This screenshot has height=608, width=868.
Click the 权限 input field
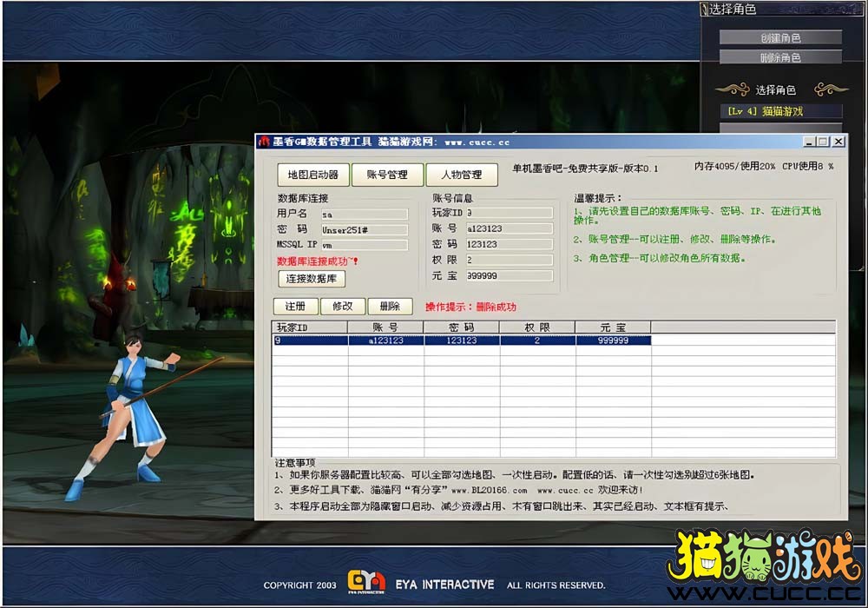tap(510, 260)
